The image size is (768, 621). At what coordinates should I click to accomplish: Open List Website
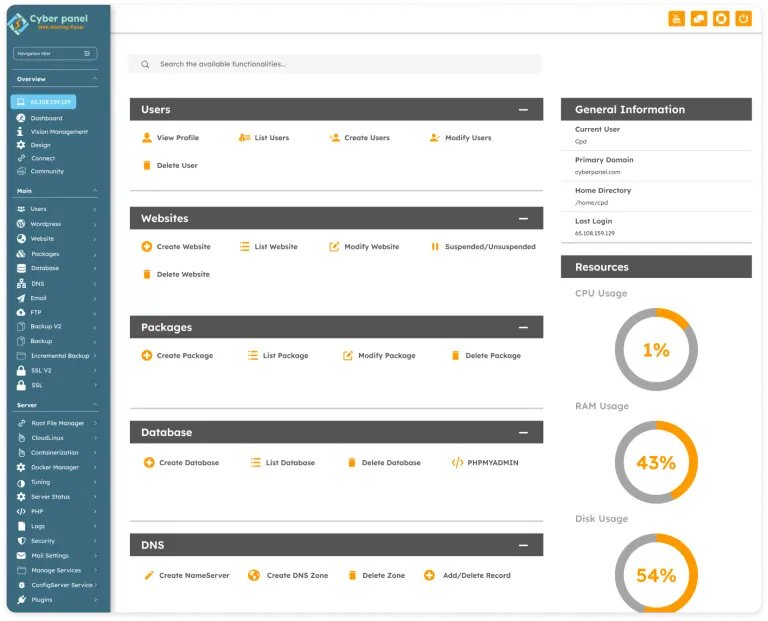pos(268,247)
